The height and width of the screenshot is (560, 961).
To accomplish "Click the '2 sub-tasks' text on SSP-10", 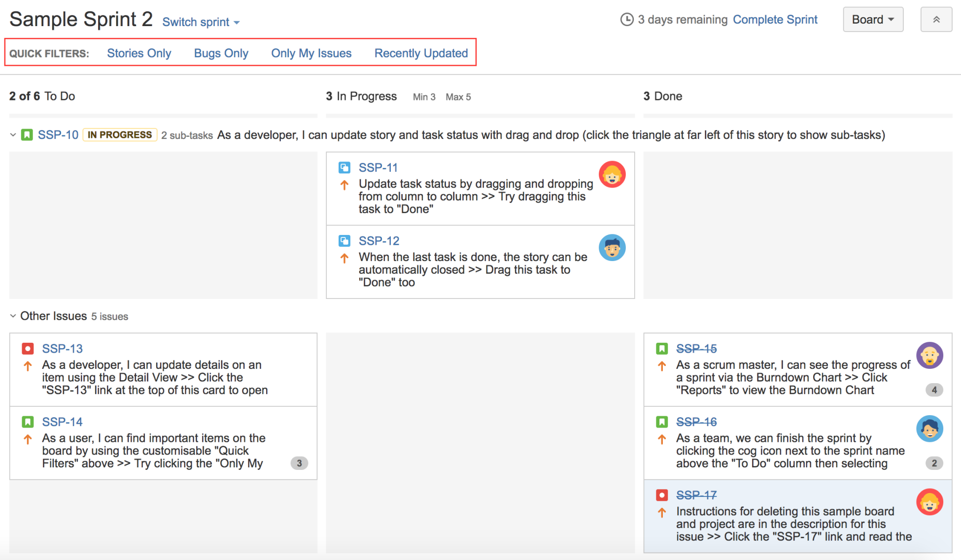I will pos(187,135).
